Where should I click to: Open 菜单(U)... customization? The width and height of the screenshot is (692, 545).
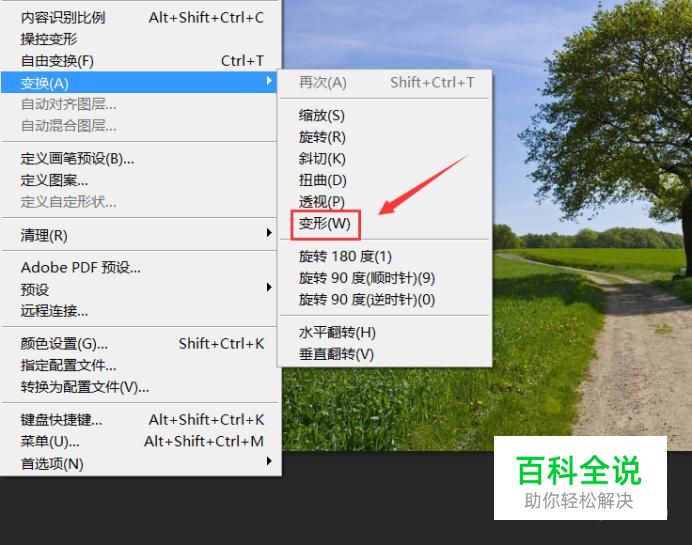pyautogui.click(x=140, y=441)
